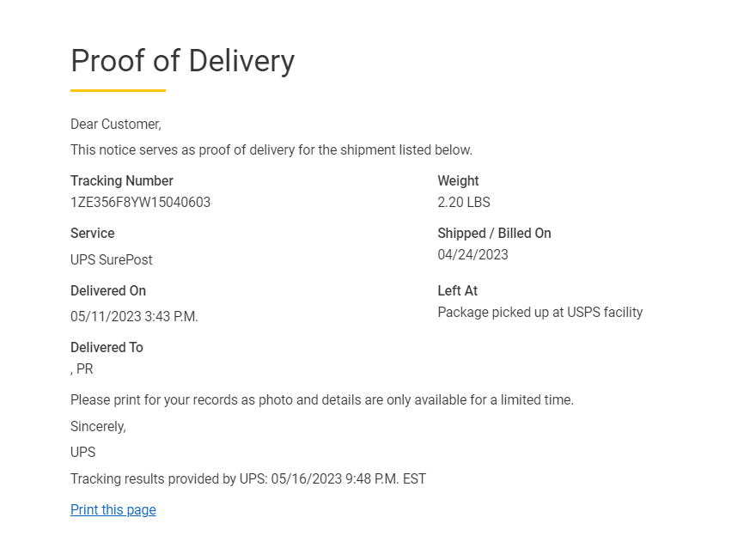Viewport: 756px width, 542px height.
Task: Click the 'Shipped / Billed On' label
Action: pyautogui.click(x=494, y=234)
